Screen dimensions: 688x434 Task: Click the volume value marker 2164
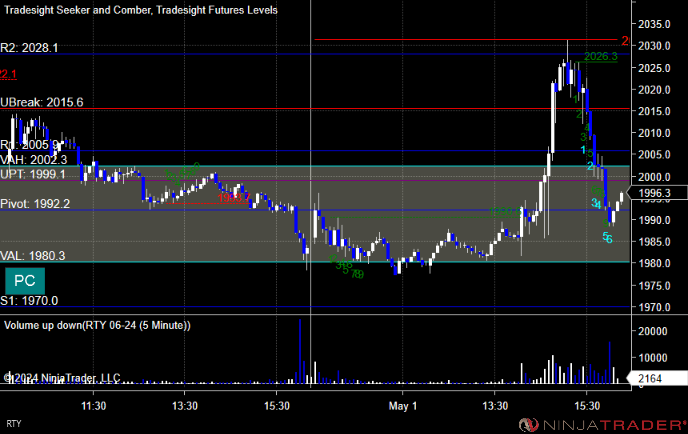(x=657, y=378)
